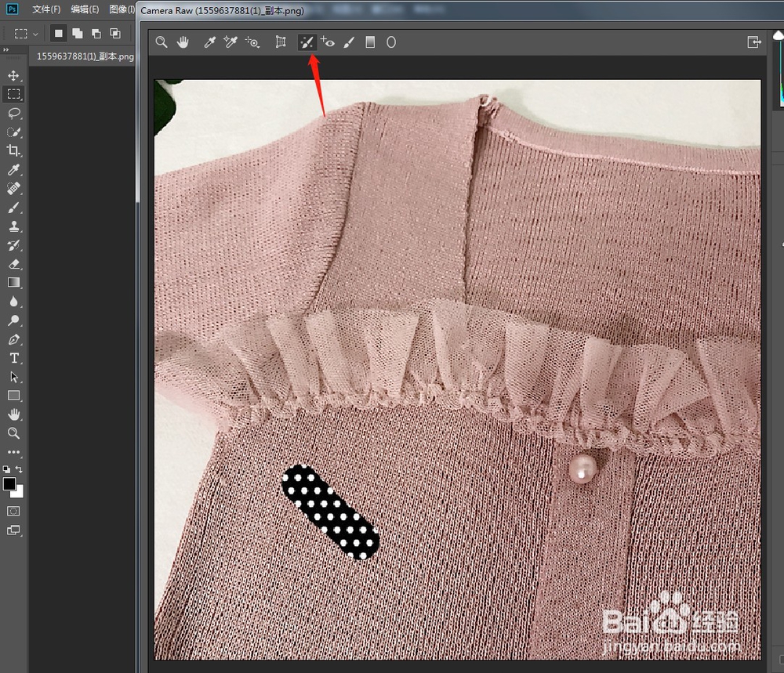Click the pearl button in the preview image

pos(583,469)
